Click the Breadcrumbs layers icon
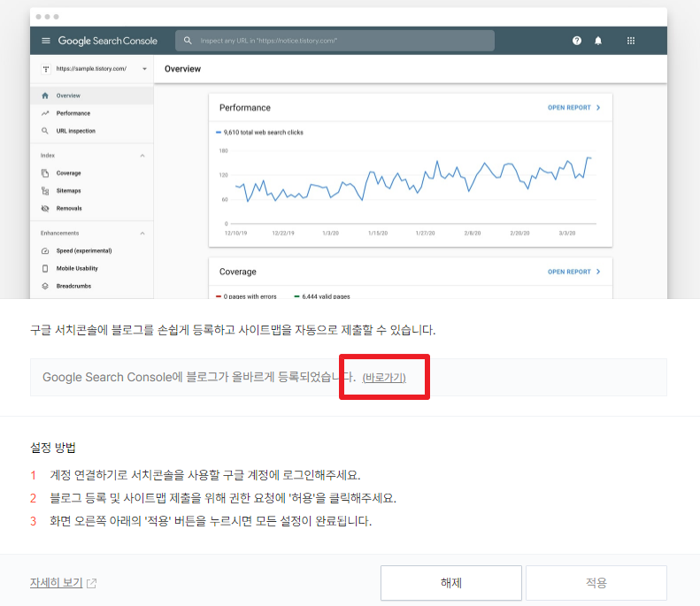This screenshot has width=700, height=606. pyautogui.click(x=45, y=286)
